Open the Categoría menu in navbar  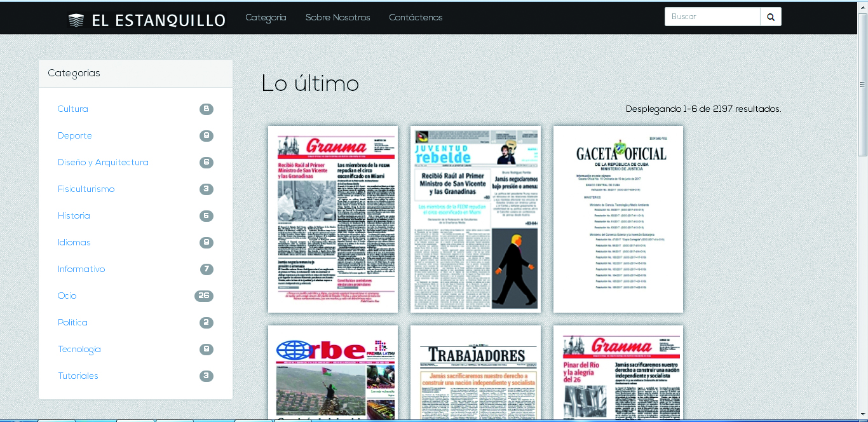point(266,18)
